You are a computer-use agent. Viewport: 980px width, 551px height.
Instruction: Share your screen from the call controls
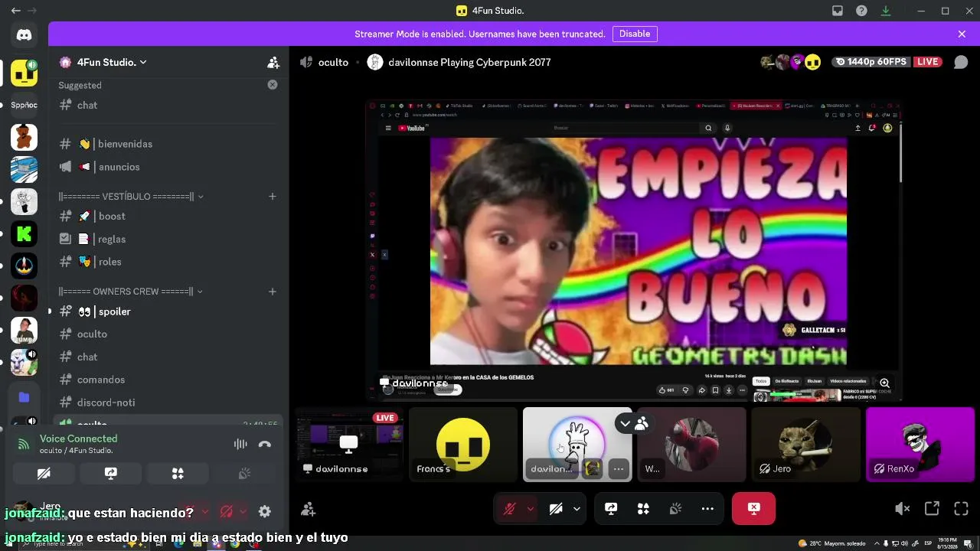[x=611, y=509]
